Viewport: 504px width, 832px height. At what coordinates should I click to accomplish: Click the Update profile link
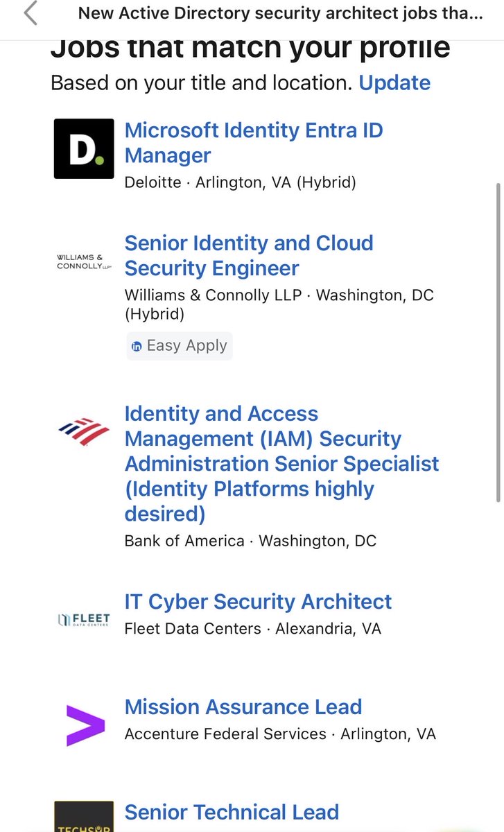[394, 83]
